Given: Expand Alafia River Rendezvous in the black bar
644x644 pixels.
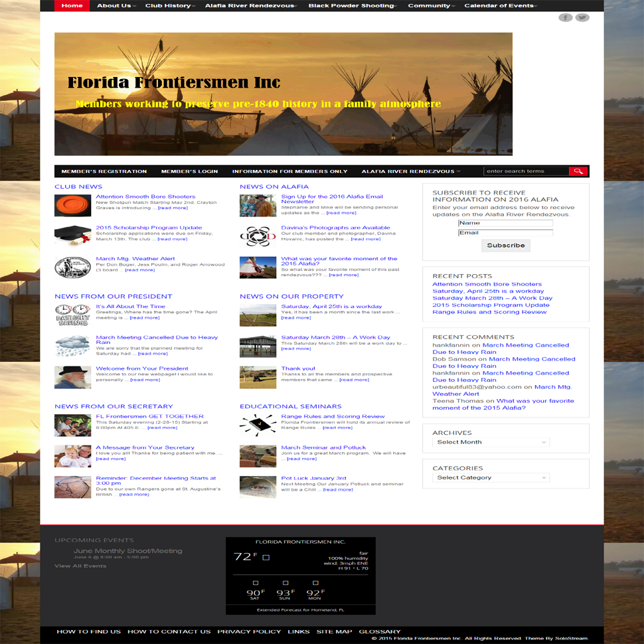Looking at the screenshot, I should [411, 171].
